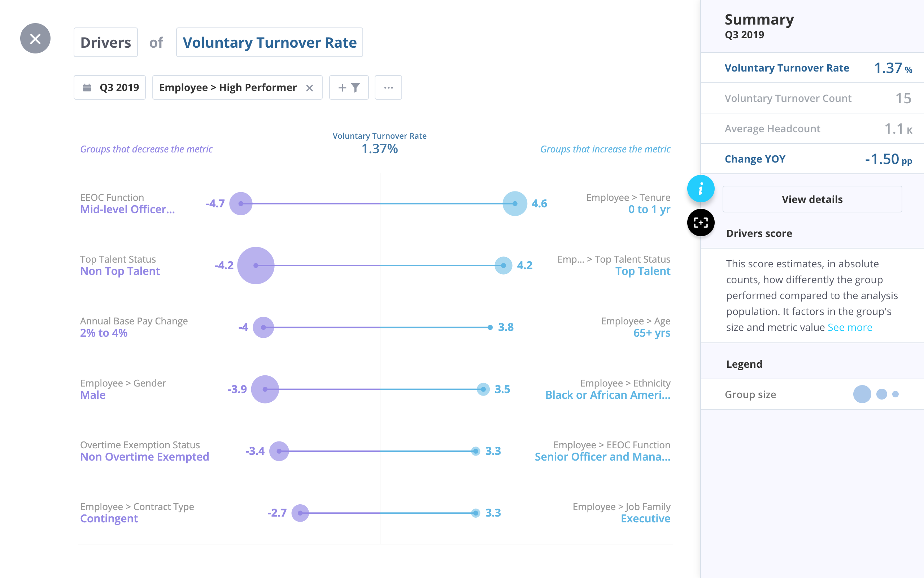924x578 pixels.
Task: Click the 3.8 score value
Action: pos(506,327)
